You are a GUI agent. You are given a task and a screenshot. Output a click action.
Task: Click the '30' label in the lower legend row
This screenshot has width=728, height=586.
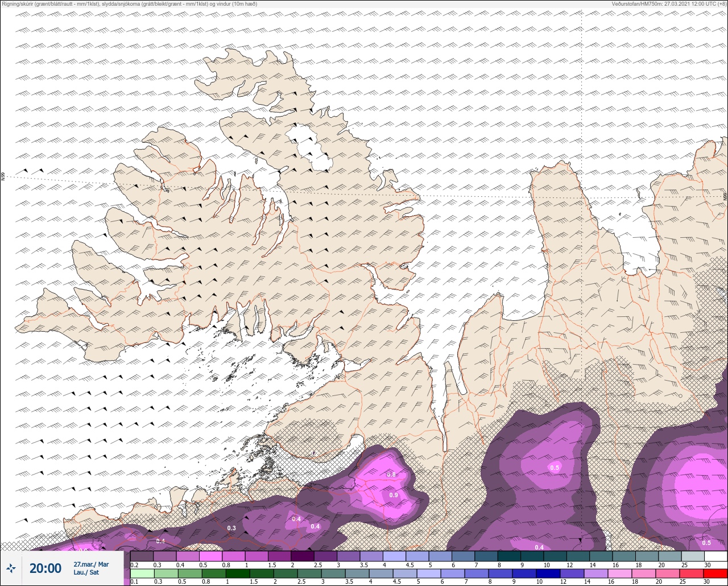(707, 582)
